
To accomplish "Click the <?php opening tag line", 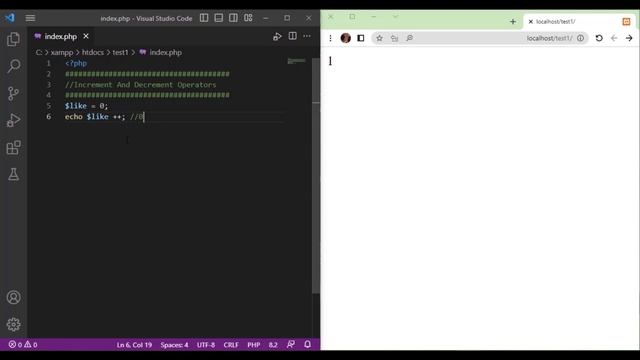I will click(76, 63).
